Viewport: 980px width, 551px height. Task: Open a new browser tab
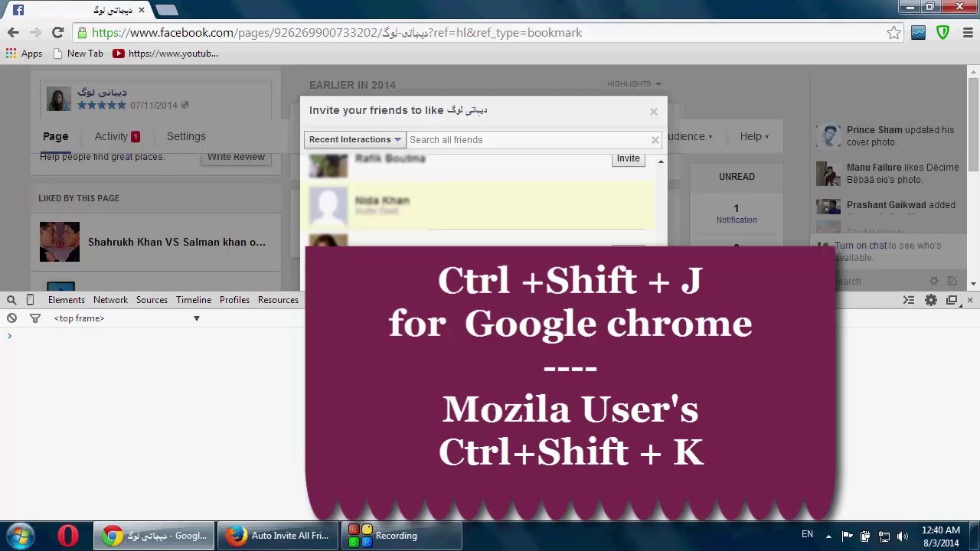[166, 11]
